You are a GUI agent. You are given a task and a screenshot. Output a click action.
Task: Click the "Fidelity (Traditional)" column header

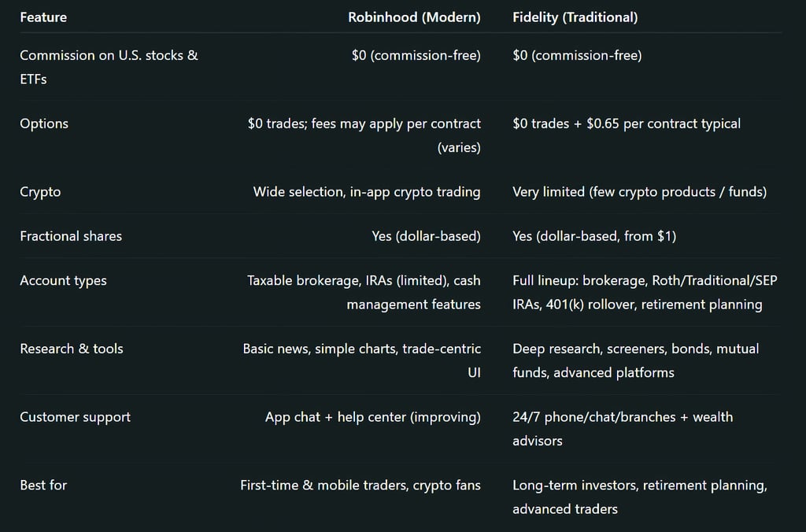pyautogui.click(x=575, y=17)
